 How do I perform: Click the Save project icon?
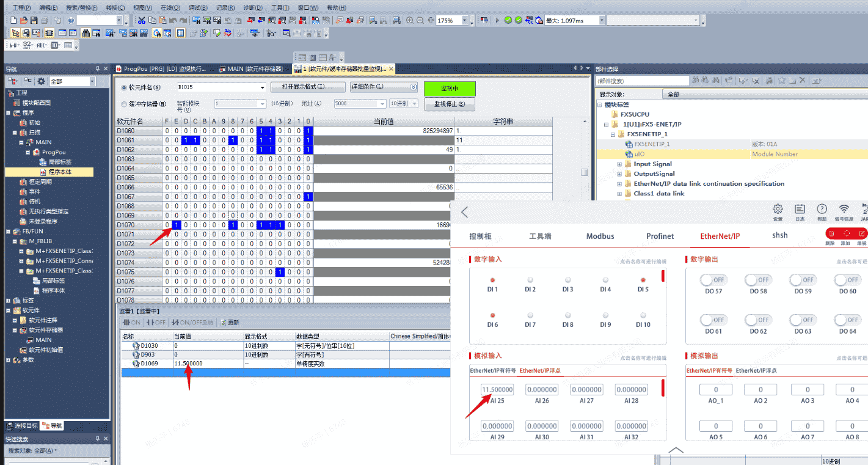(35, 20)
